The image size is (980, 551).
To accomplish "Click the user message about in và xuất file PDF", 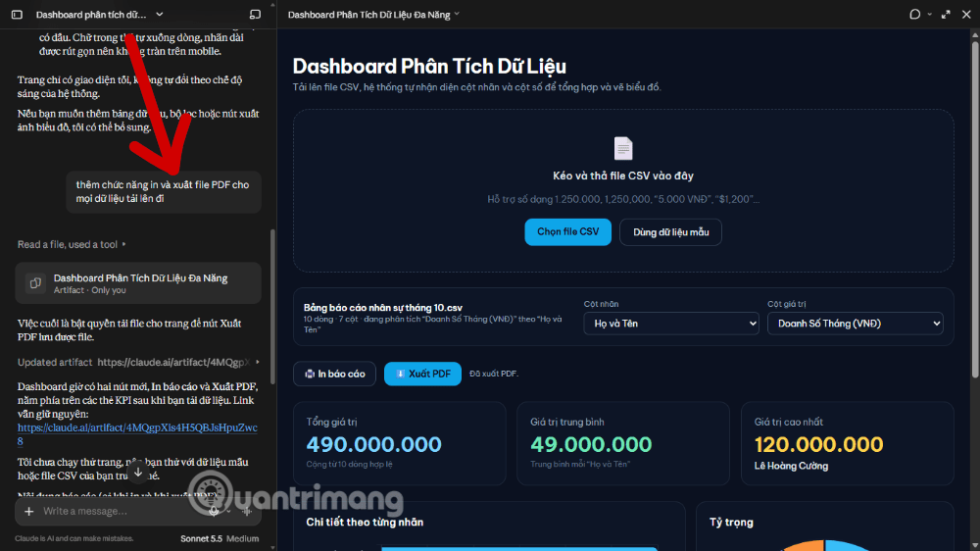I will tap(163, 191).
